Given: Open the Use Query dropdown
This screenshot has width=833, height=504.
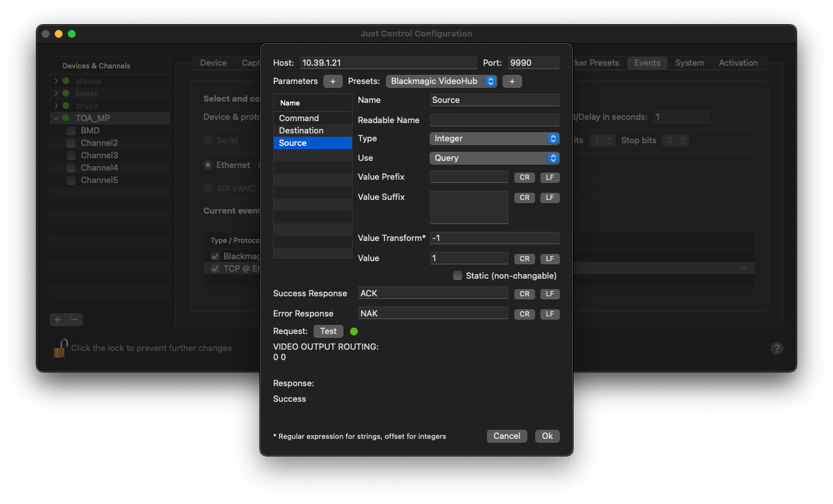Looking at the screenshot, I should [495, 158].
